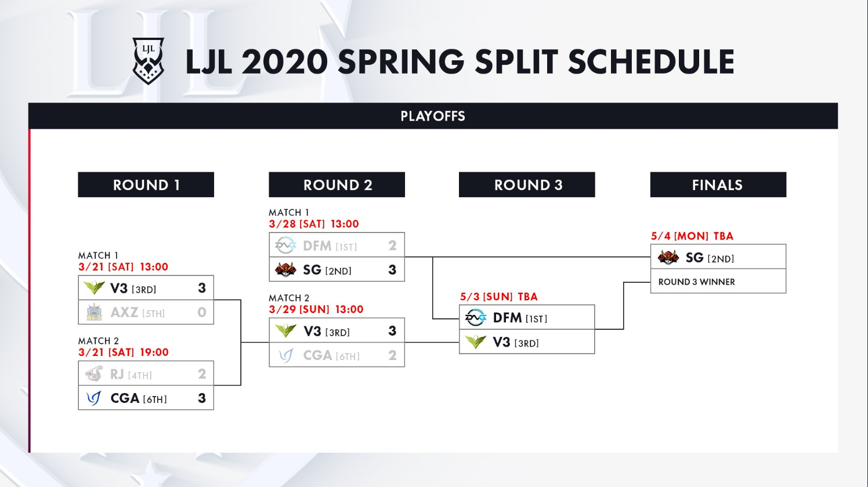This screenshot has width=868, height=487.
Task: Click the V3 logo in Round 1 Match 1
Action: pos(94,288)
